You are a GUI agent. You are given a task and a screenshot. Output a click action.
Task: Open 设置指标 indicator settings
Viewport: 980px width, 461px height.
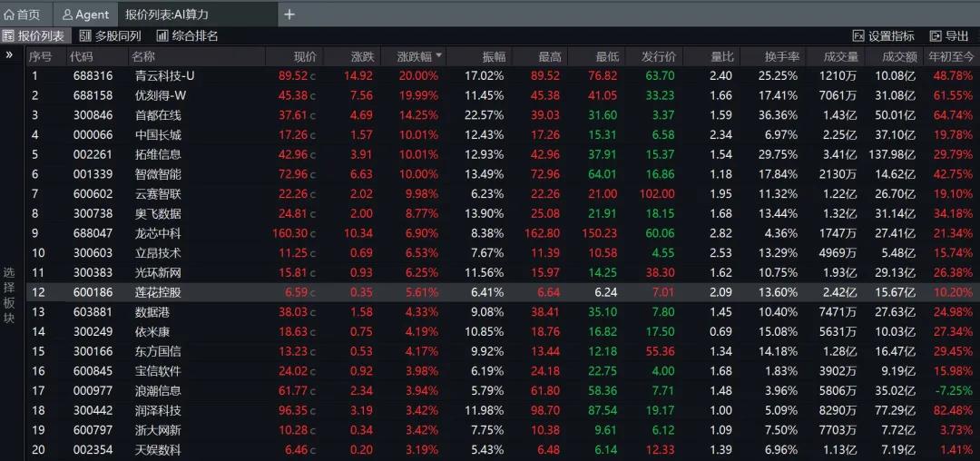pos(883,35)
